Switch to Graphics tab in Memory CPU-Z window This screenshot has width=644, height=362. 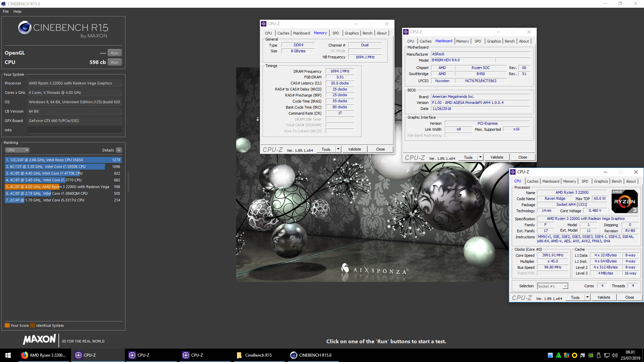coord(352,33)
